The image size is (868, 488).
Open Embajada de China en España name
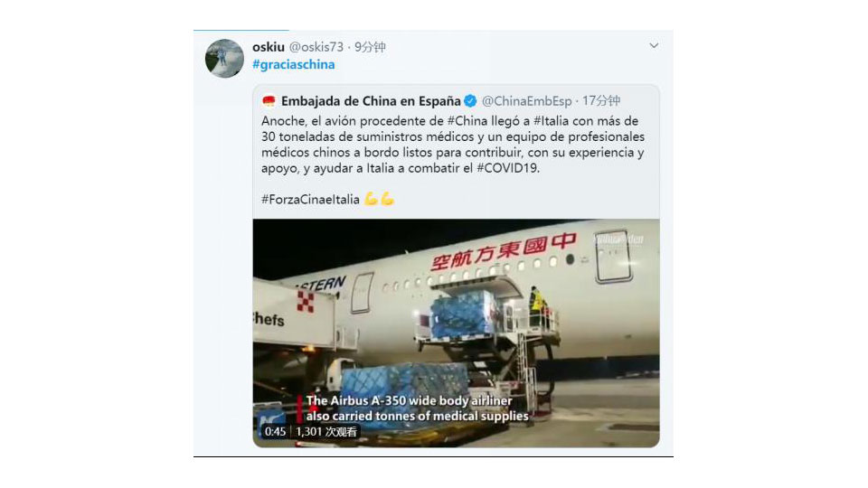click(371, 100)
